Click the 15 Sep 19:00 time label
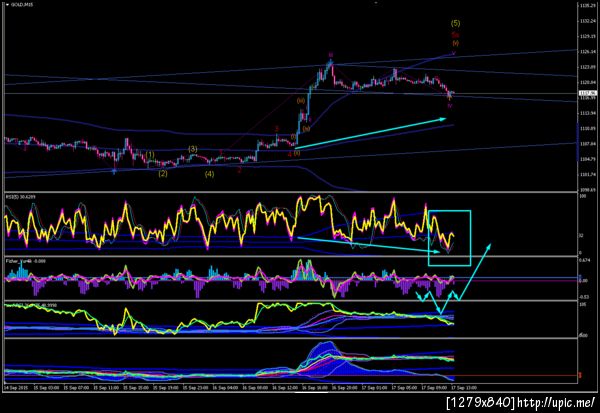 pos(166,387)
